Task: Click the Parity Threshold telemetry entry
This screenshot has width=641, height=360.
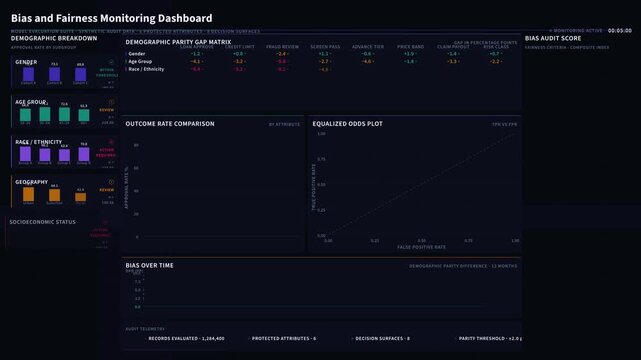Action: pyautogui.click(x=489, y=339)
